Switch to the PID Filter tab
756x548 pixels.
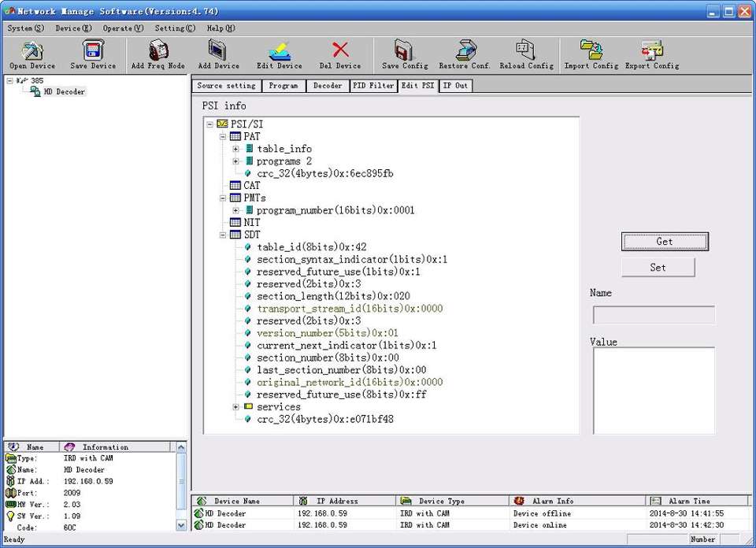tap(372, 86)
